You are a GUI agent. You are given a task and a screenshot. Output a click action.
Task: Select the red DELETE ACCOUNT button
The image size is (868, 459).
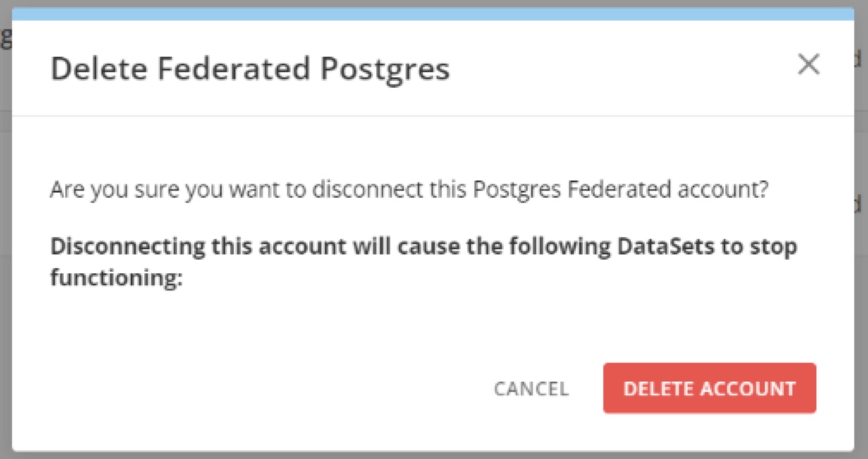pos(709,389)
